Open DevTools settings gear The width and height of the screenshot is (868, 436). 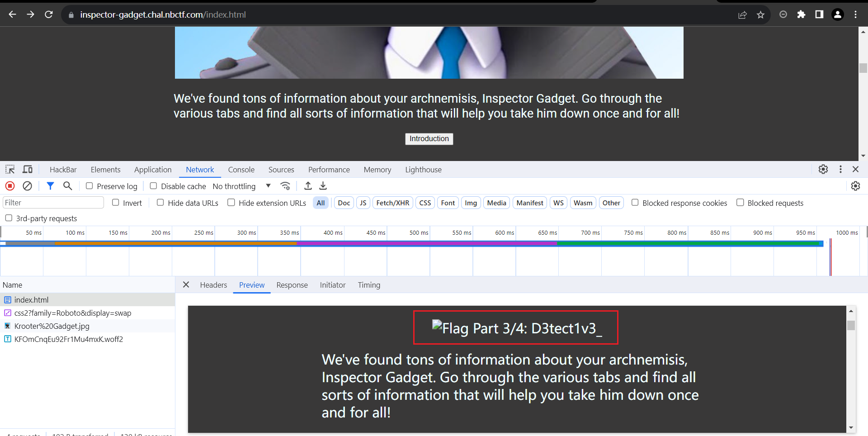click(823, 169)
